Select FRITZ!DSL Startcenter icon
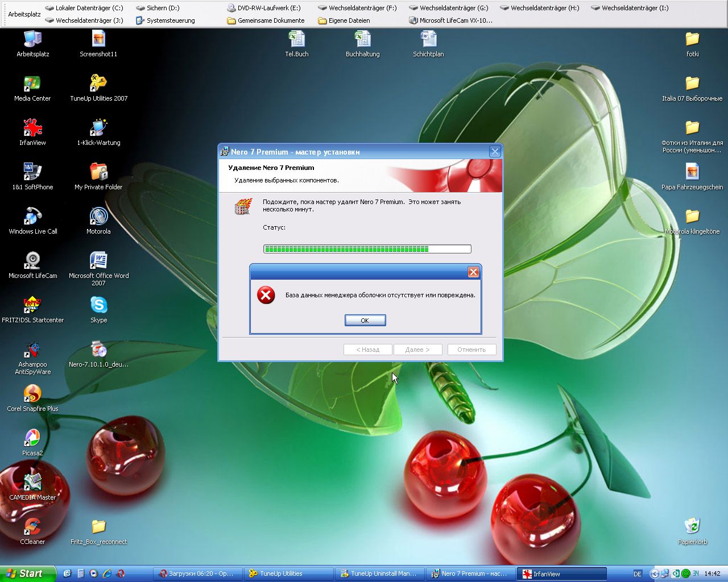 [32, 310]
